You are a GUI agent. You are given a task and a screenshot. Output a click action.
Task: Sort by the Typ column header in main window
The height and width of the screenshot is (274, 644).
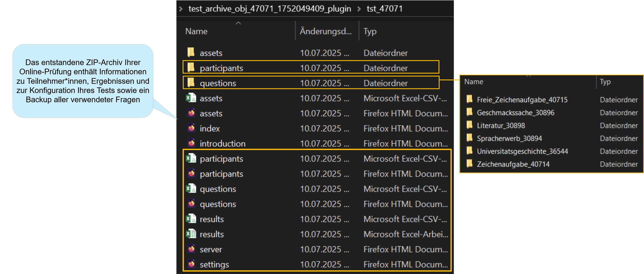coord(370,31)
